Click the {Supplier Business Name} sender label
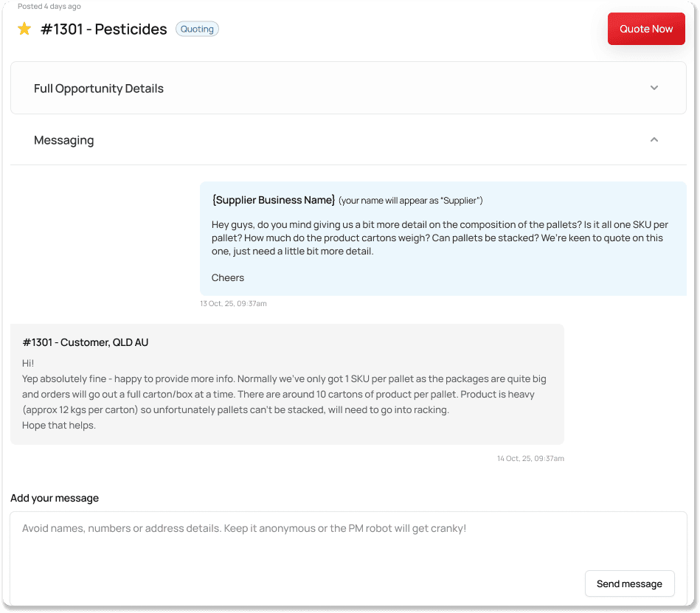Screen dimensions: 700x613 click(273, 200)
